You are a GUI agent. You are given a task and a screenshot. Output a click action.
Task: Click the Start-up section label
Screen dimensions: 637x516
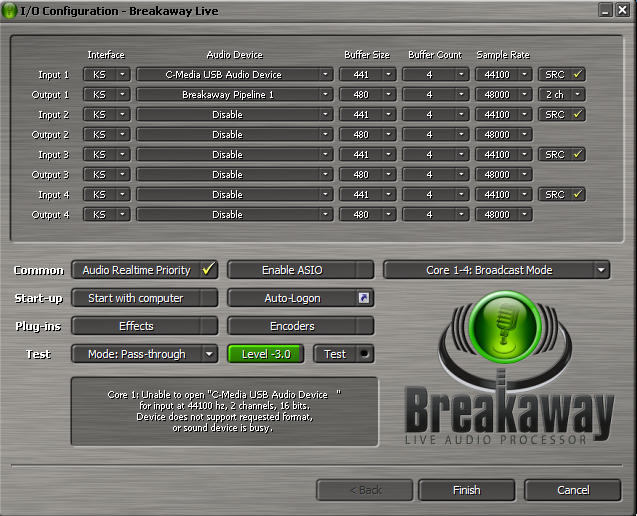coord(39,299)
